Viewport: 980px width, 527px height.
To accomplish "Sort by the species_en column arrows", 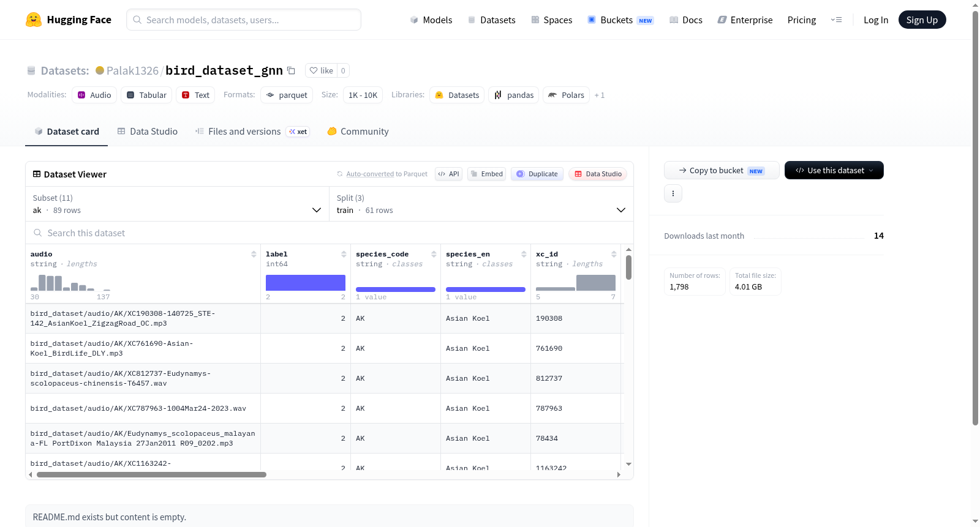I will (x=524, y=254).
